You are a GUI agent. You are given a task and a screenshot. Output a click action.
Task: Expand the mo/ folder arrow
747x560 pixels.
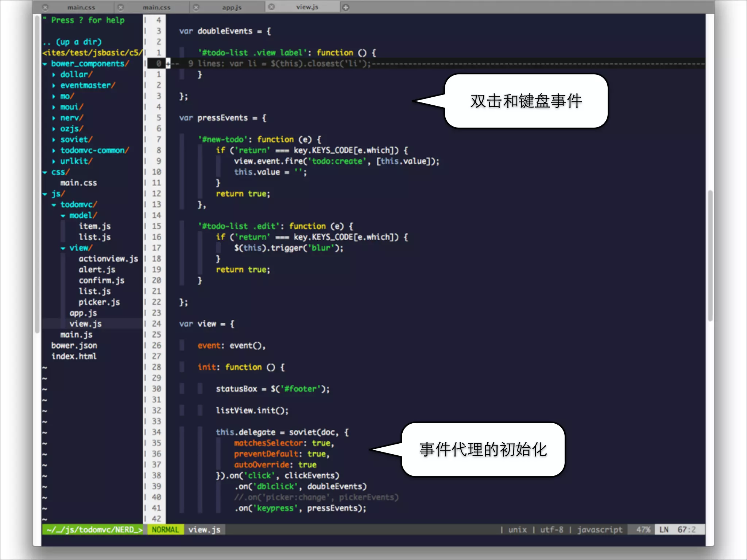point(54,97)
